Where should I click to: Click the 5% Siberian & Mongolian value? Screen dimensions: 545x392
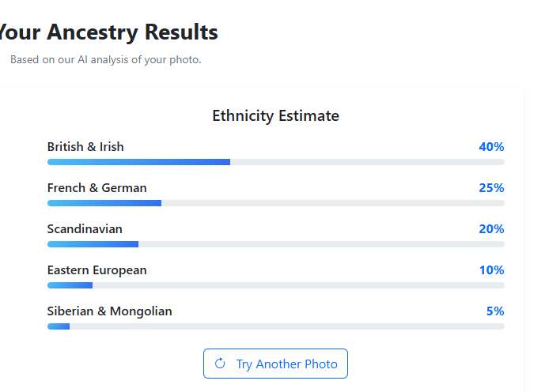(x=495, y=311)
